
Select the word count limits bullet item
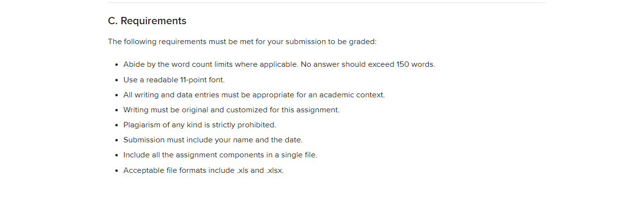279,64
